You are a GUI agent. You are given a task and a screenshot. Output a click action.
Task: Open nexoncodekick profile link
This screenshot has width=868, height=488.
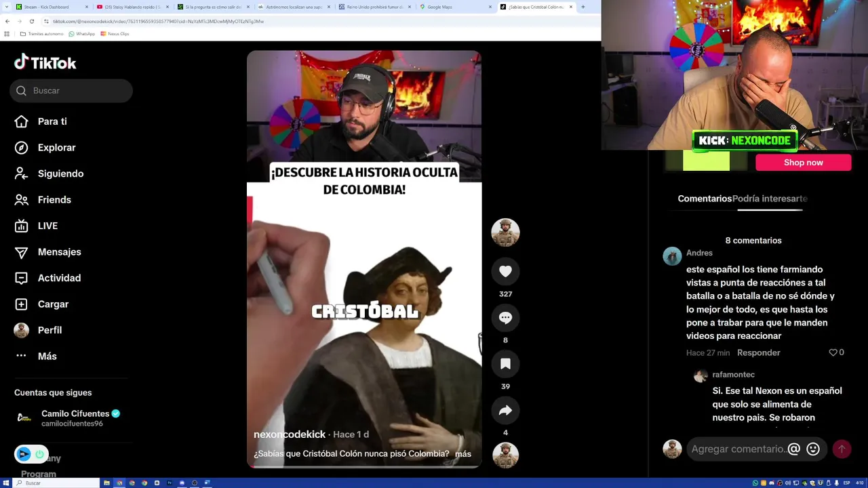pos(290,434)
